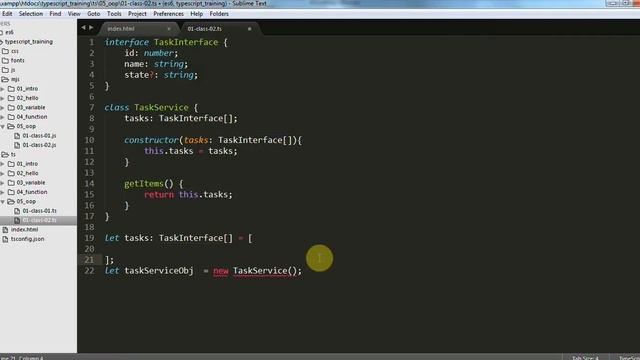
Task: Open tsconfig.json in the sidebar
Action: (27, 239)
